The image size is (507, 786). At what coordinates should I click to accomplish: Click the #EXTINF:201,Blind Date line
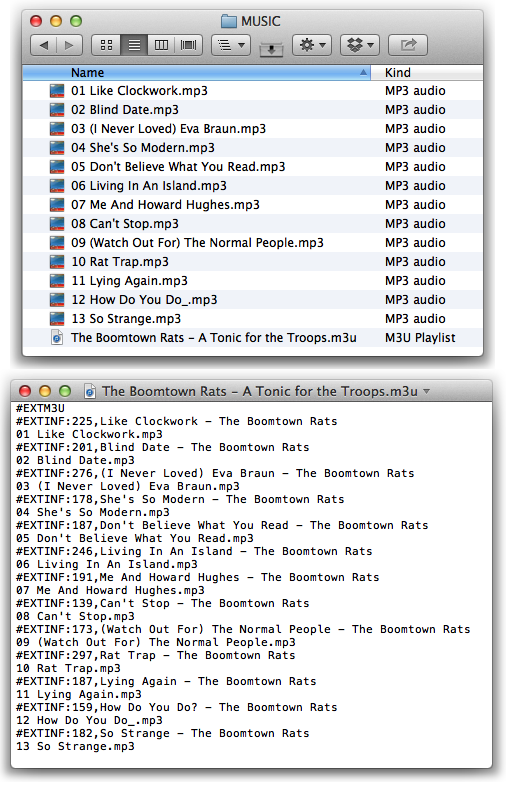tap(162, 448)
